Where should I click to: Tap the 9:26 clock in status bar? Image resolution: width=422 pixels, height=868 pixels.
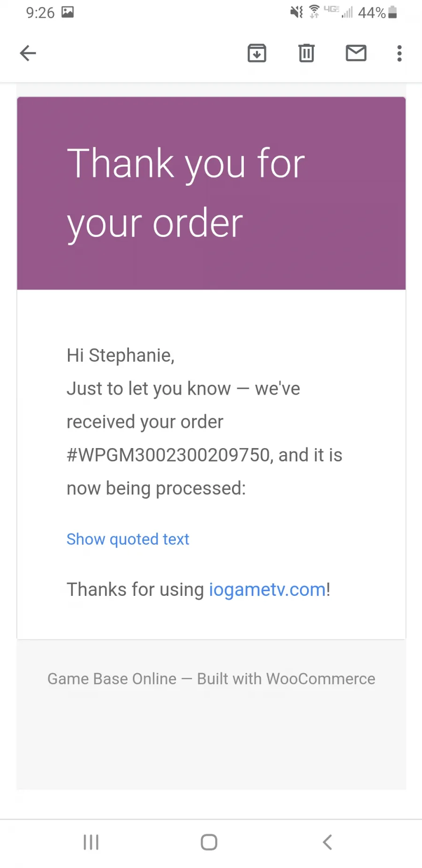click(x=40, y=13)
